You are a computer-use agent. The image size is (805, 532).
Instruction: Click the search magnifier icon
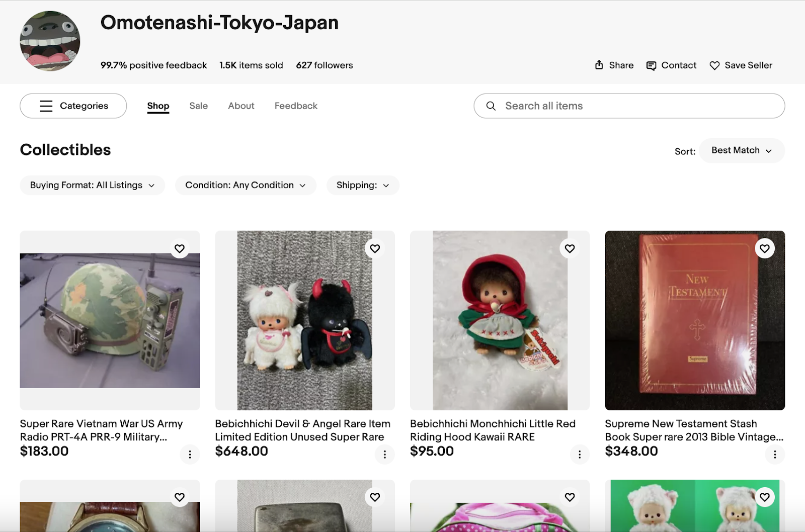pyautogui.click(x=491, y=106)
